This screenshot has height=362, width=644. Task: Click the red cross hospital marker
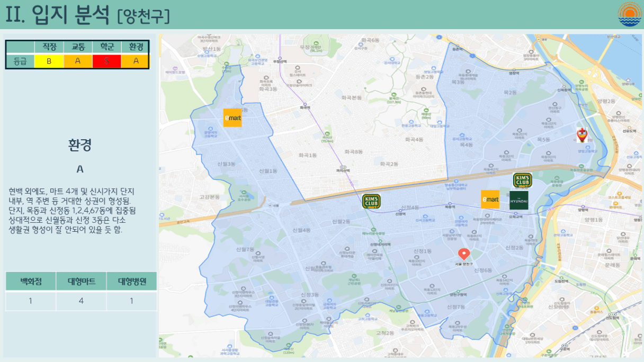[582, 134]
